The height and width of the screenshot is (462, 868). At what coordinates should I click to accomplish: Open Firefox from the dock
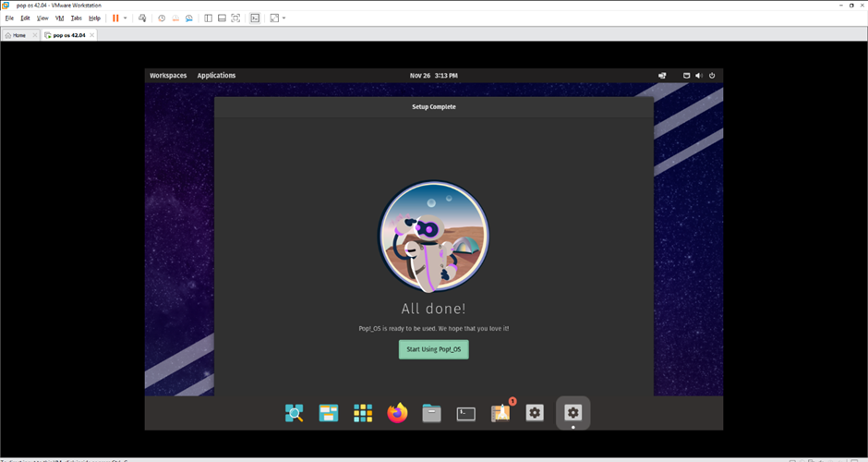tap(397, 413)
